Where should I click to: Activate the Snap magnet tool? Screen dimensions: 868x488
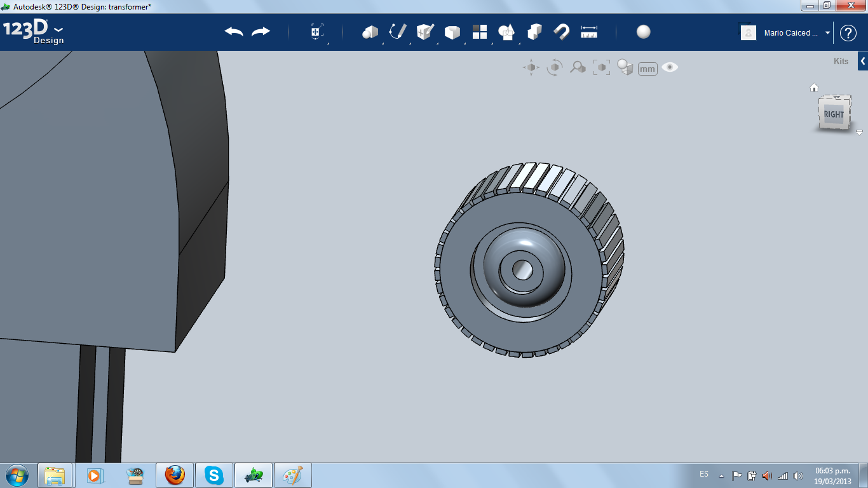(562, 32)
